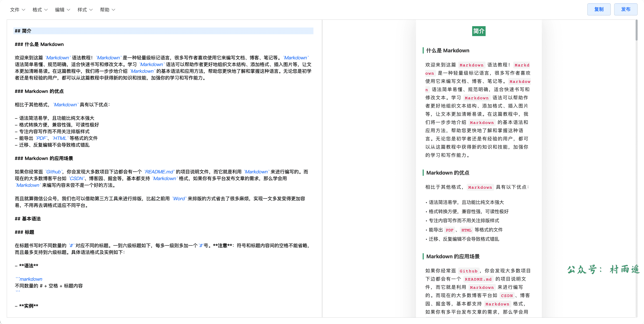Place cursor on the highlighted '## 简介' editor line
This screenshot has height=324, width=644.
(x=23, y=31)
